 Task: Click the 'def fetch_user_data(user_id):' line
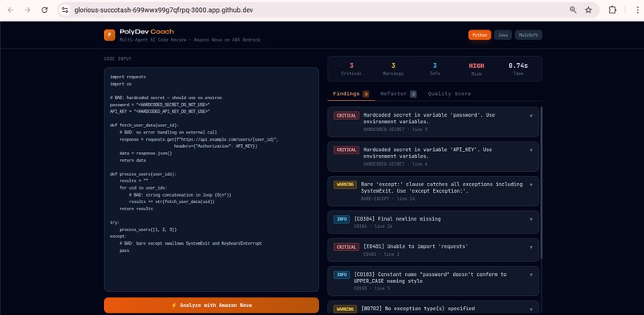145,126
